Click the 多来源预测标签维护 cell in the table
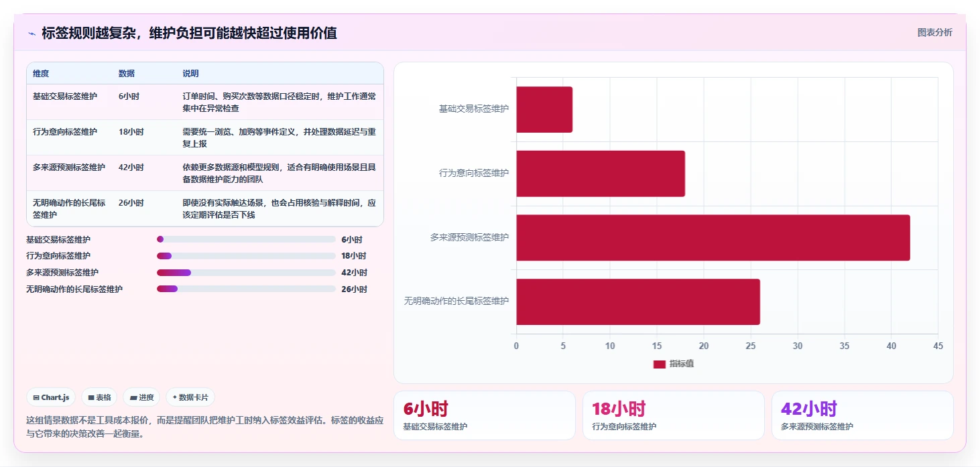 coord(69,168)
